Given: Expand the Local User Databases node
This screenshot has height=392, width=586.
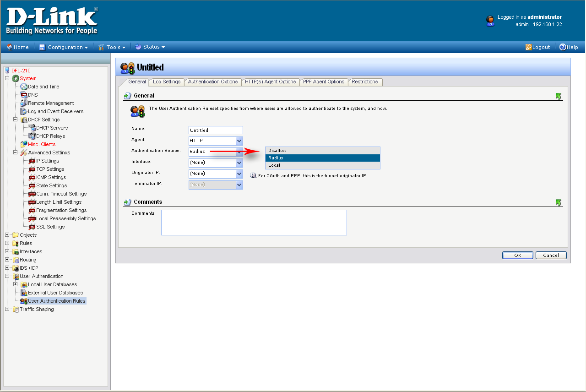Looking at the screenshot, I should [x=16, y=284].
